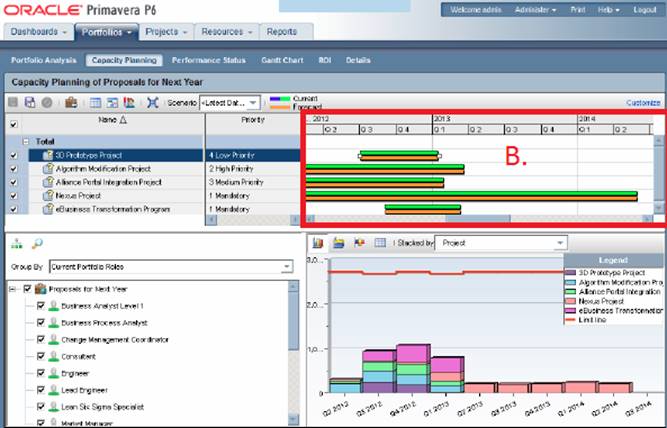Click the Priority column header
Viewport: 667px width, 428px height.
[x=253, y=120]
